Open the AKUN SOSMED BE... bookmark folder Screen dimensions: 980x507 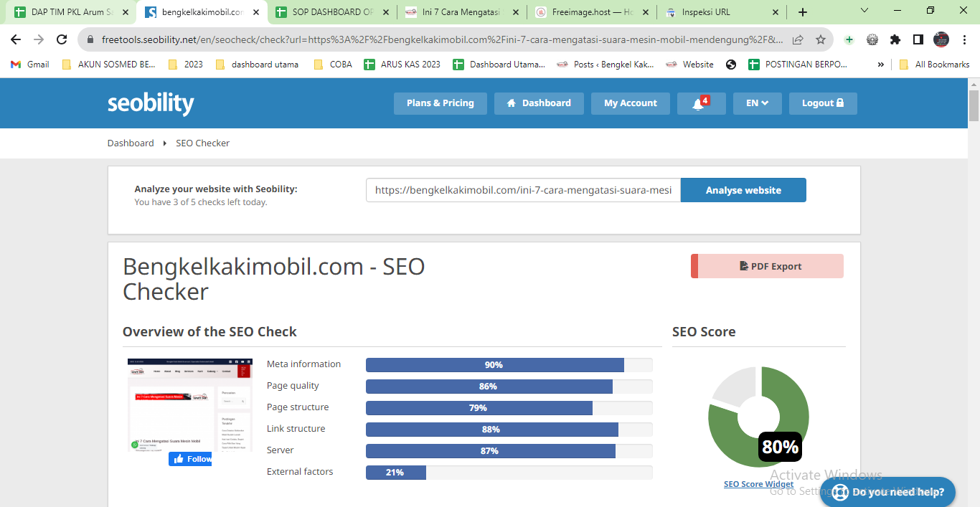(109, 64)
